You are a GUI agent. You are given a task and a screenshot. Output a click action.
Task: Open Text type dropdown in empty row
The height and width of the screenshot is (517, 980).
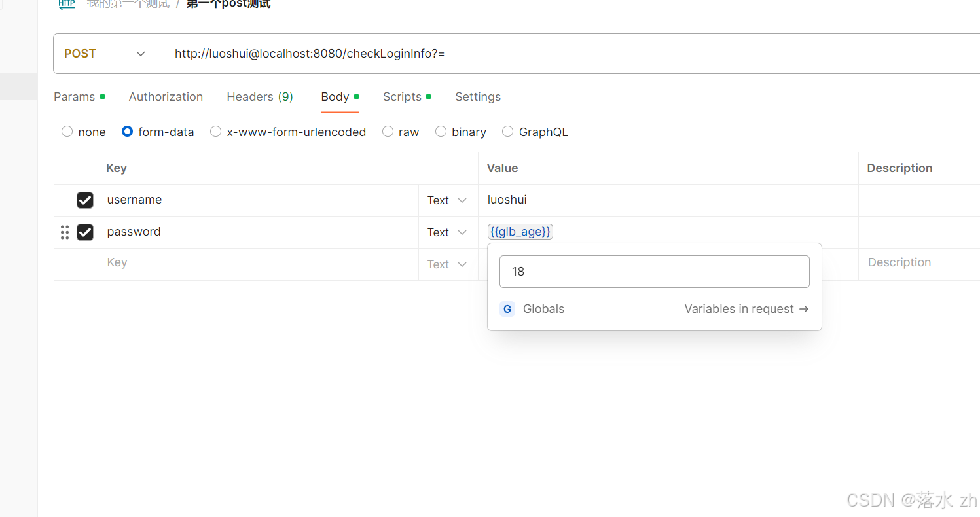coord(447,264)
